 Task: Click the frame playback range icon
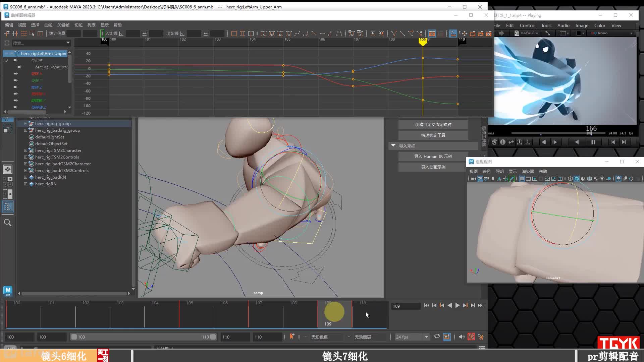click(x=243, y=34)
